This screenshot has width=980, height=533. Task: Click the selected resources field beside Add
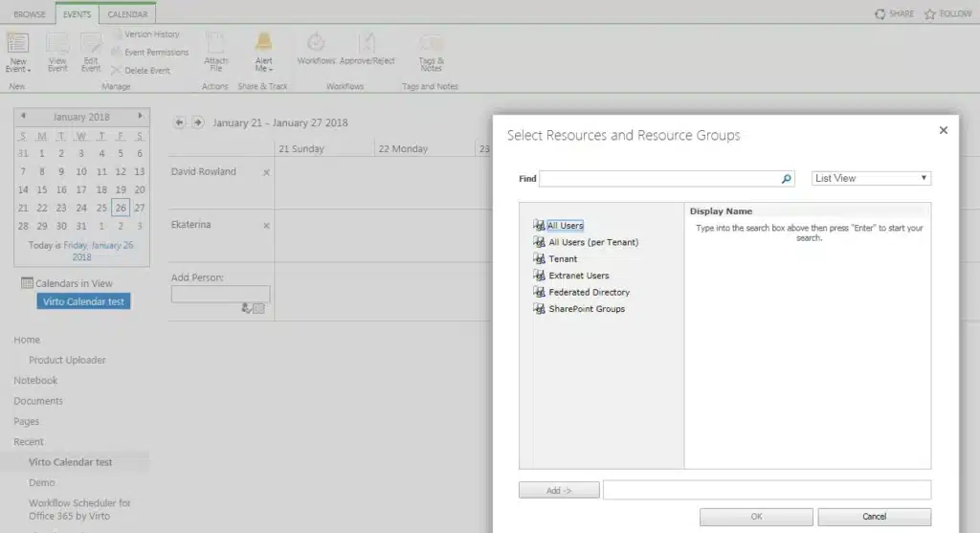click(x=767, y=490)
